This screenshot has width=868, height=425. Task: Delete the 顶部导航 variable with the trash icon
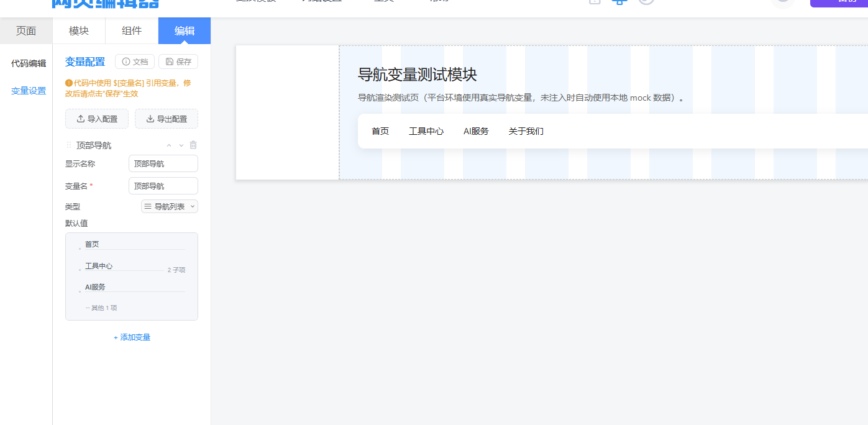[193, 145]
